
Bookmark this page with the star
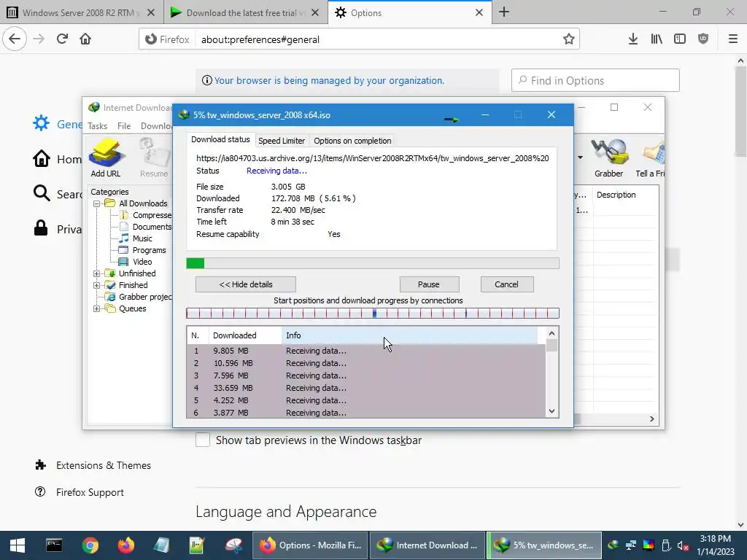(568, 39)
